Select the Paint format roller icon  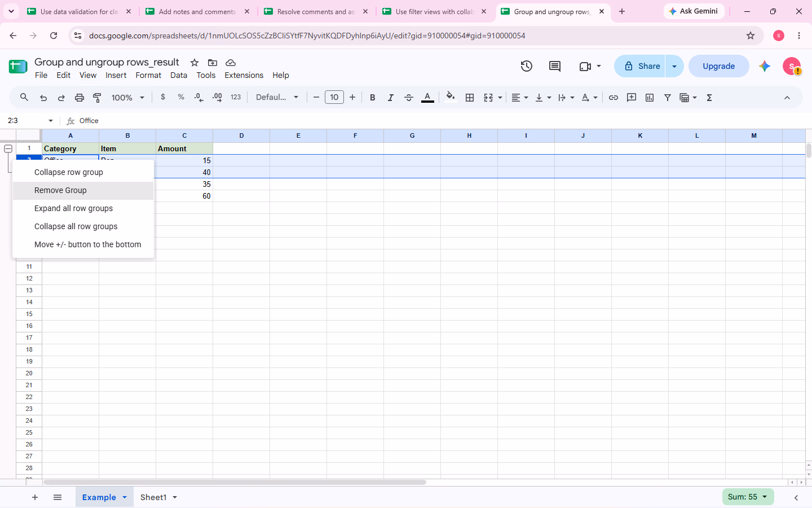coord(98,98)
